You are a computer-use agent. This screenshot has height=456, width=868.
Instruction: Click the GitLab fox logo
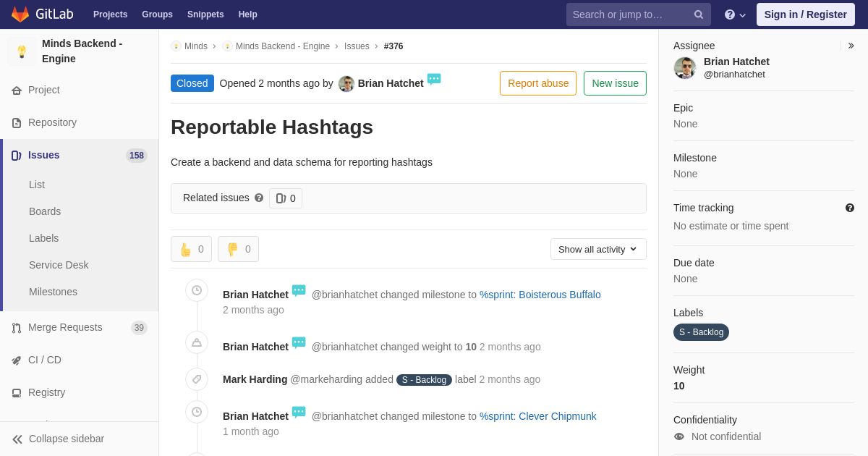(20, 14)
